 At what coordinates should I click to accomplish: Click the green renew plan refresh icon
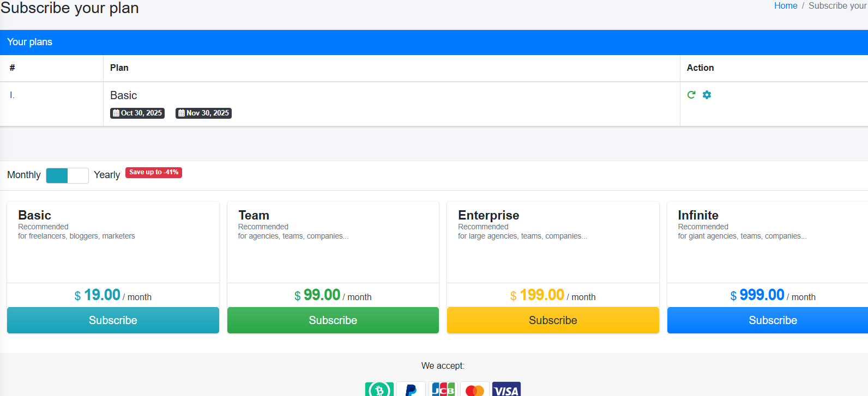click(691, 95)
